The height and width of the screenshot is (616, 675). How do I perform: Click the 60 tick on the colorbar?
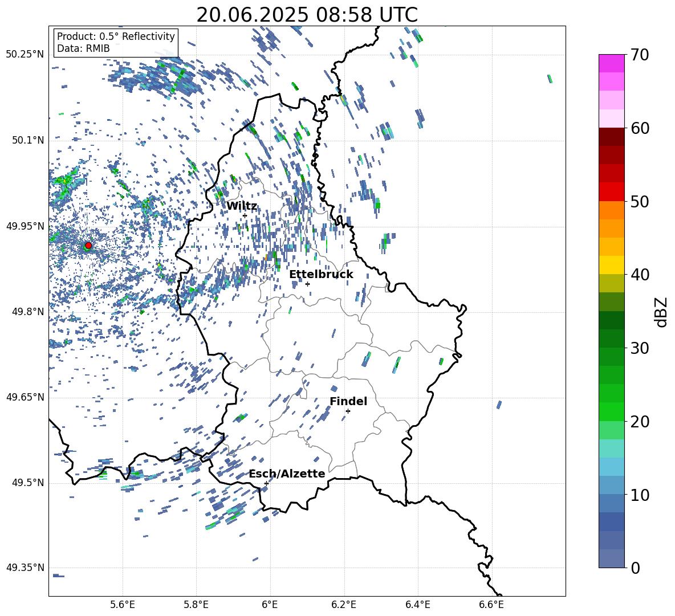(x=640, y=128)
